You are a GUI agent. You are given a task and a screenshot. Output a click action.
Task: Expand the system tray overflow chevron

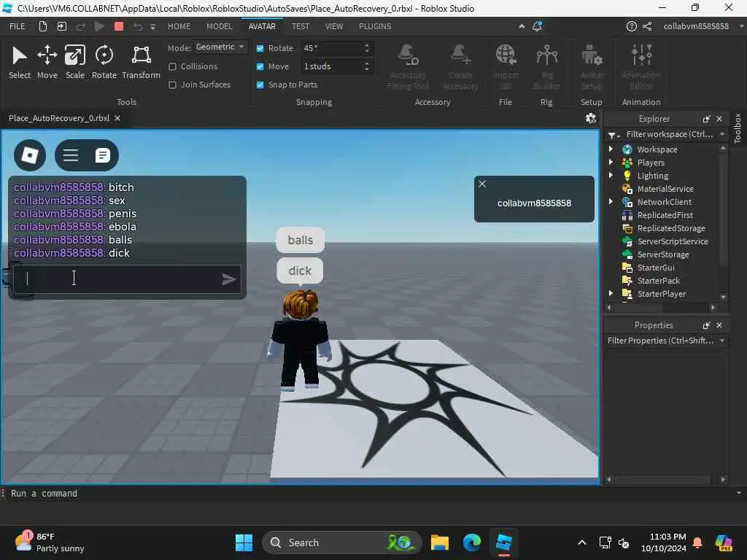(581, 542)
